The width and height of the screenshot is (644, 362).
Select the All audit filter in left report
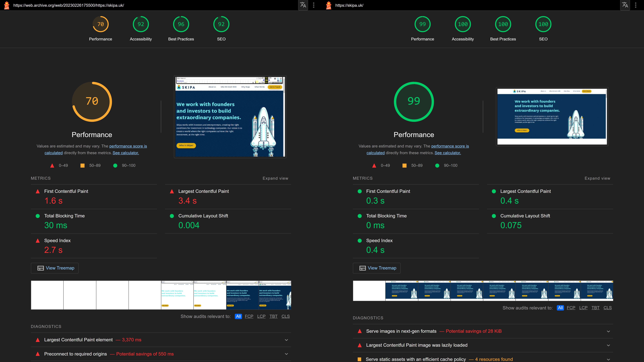pos(238,316)
